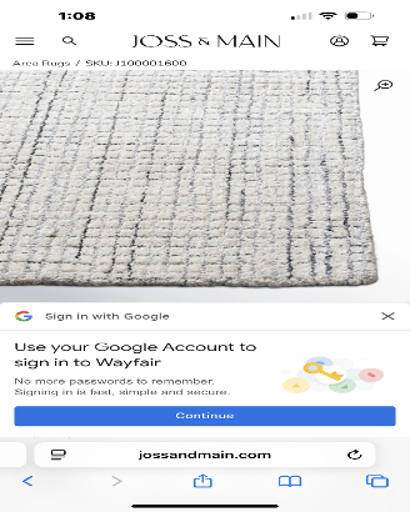
Task: Go forward in browser history
Action: point(117,481)
